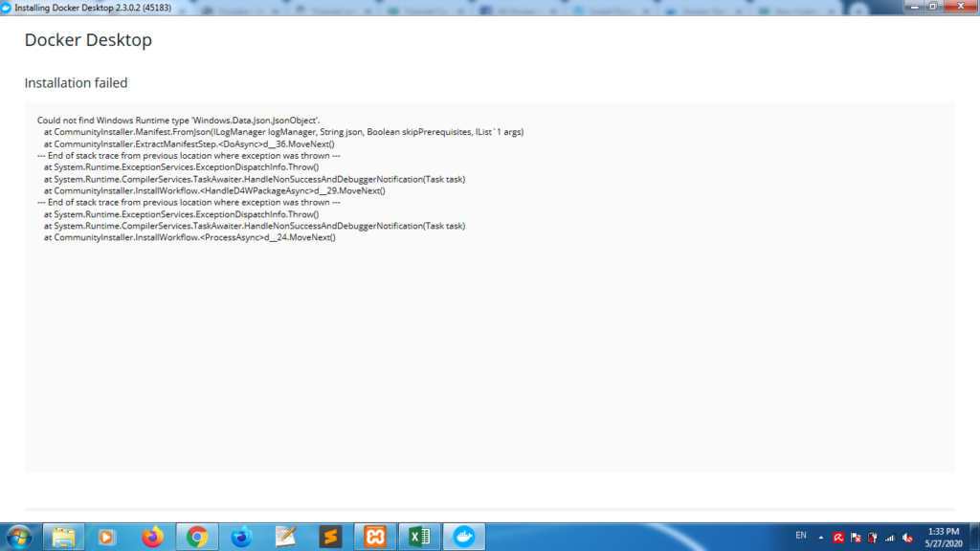Viewport: 980px width, 551px height.
Task: Click the 'ExtractManifestStep.<DoAsync>' stack line
Action: pos(189,144)
